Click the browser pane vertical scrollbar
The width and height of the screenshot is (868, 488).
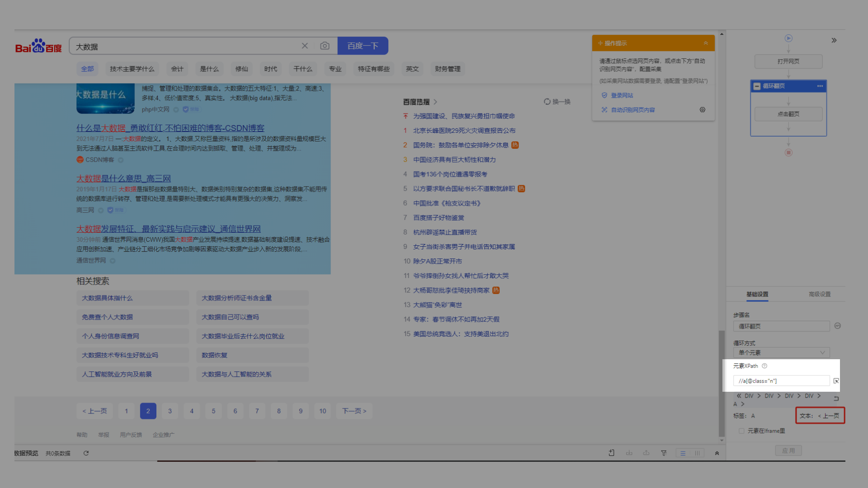pyautogui.click(x=722, y=384)
